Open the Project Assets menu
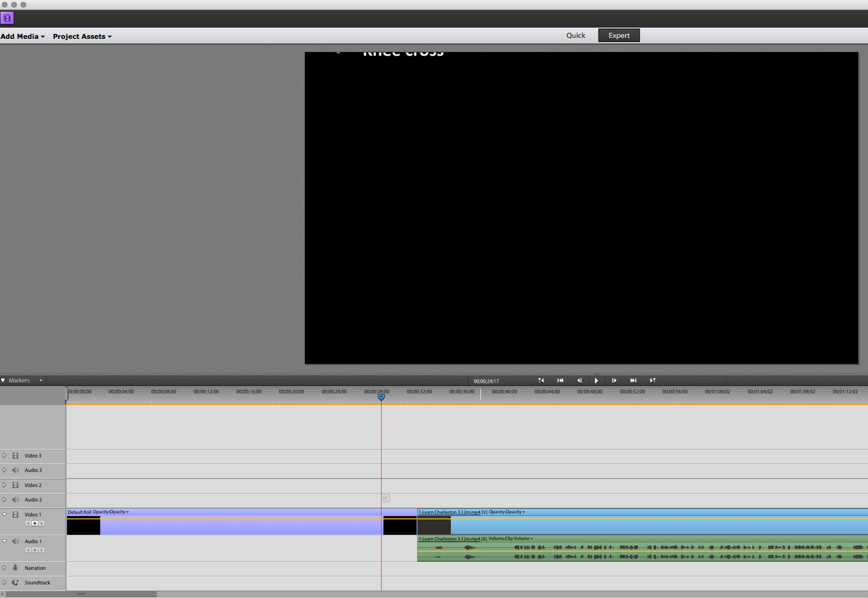Viewport: 868px width, 598px height. coord(82,36)
